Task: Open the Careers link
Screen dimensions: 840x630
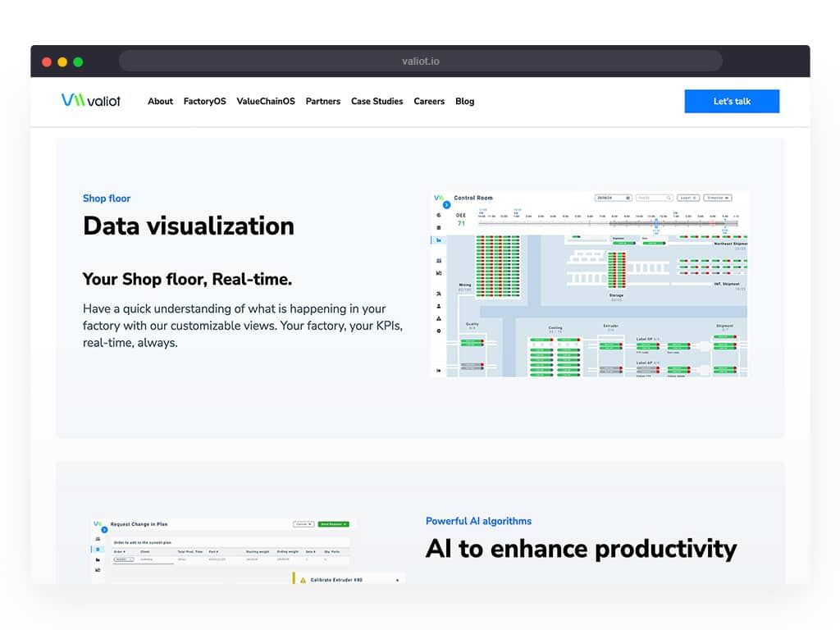Action: pos(429,101)
